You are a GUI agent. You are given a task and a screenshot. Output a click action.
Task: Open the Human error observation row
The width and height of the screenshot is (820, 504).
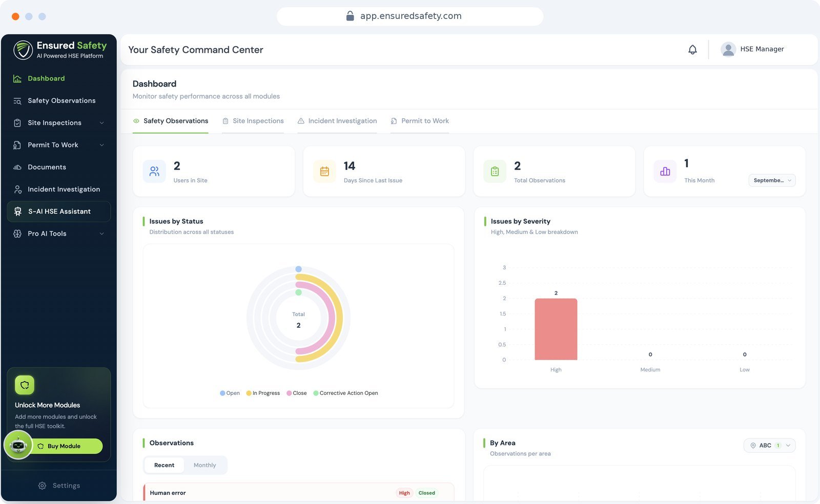coord(299,493)
